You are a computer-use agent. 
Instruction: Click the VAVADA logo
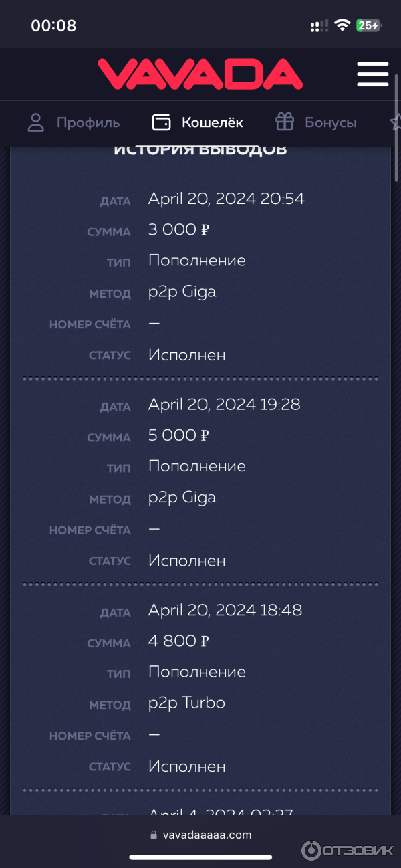point(200,74)
